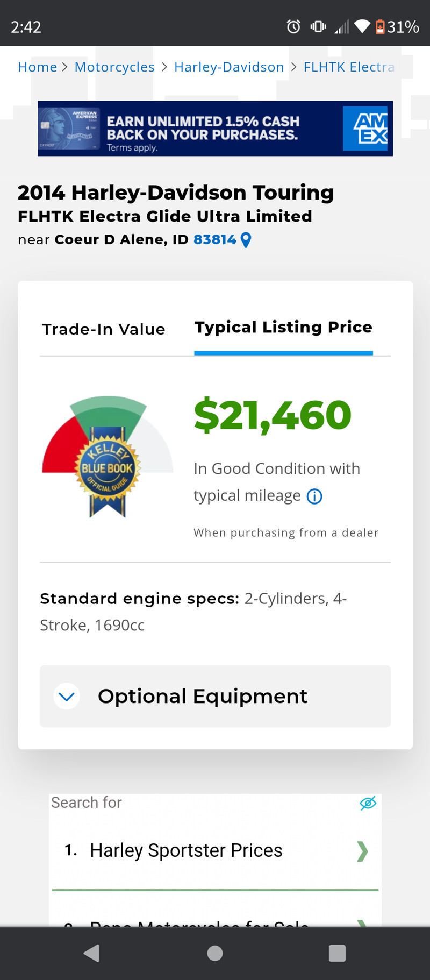Select the Typical Listing Price tab
The width and height of the screenshot is (430, 980).
click(283, 328)
